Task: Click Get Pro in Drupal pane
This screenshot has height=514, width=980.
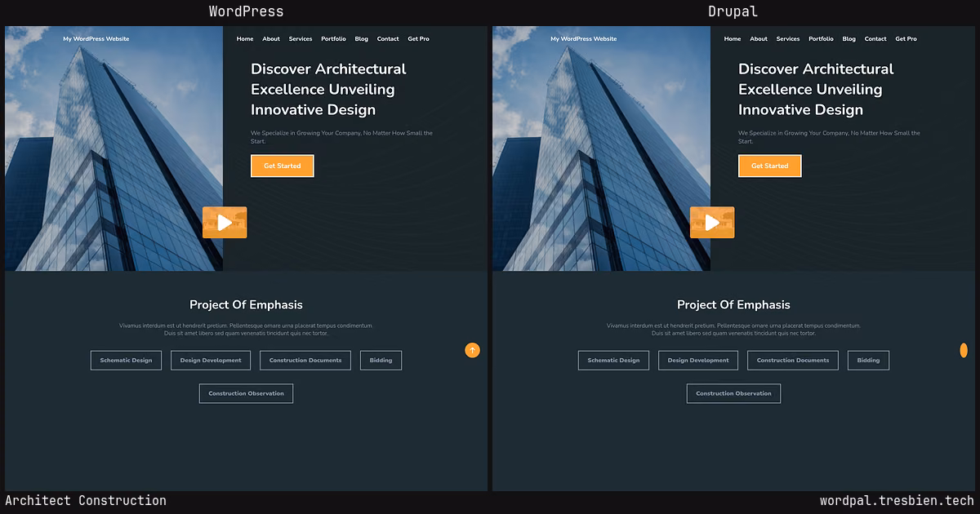Action: tap(906, 39)
